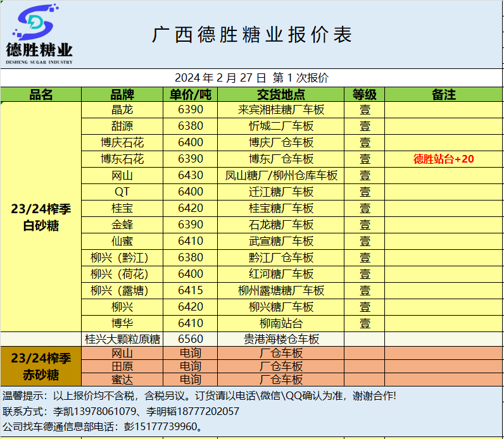The image size is (504, 439).
Task: Click the title 广西德胜糖业报价表
Action: (252, 35)
